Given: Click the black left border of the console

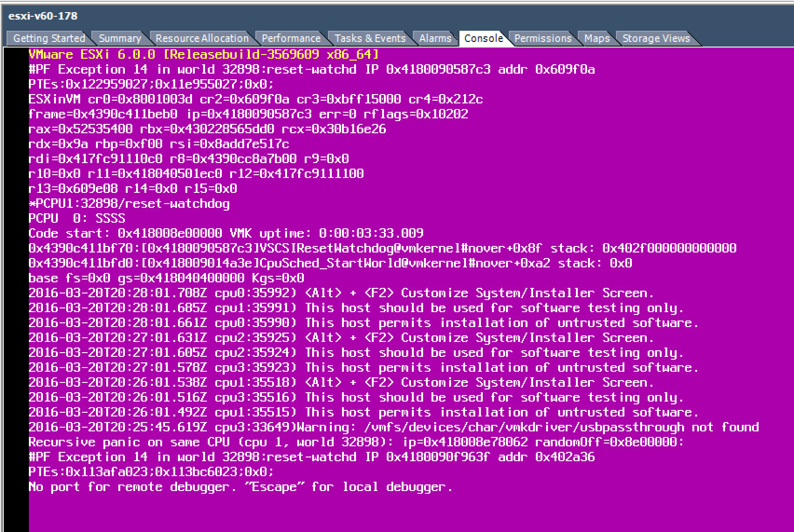Looking at the screenshot, I should [x=14, y=280].
